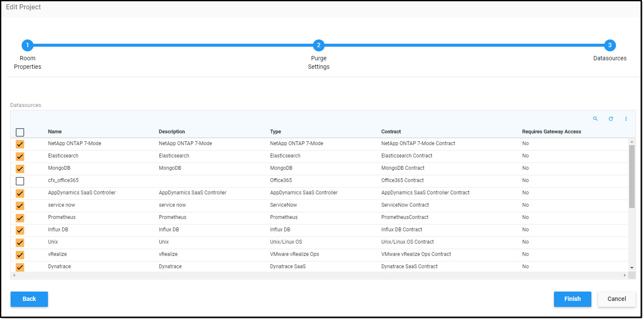This screenshot has width=644, height=320.
Task: Go to step 1 Room Properties
Action: tap(27, 45)
